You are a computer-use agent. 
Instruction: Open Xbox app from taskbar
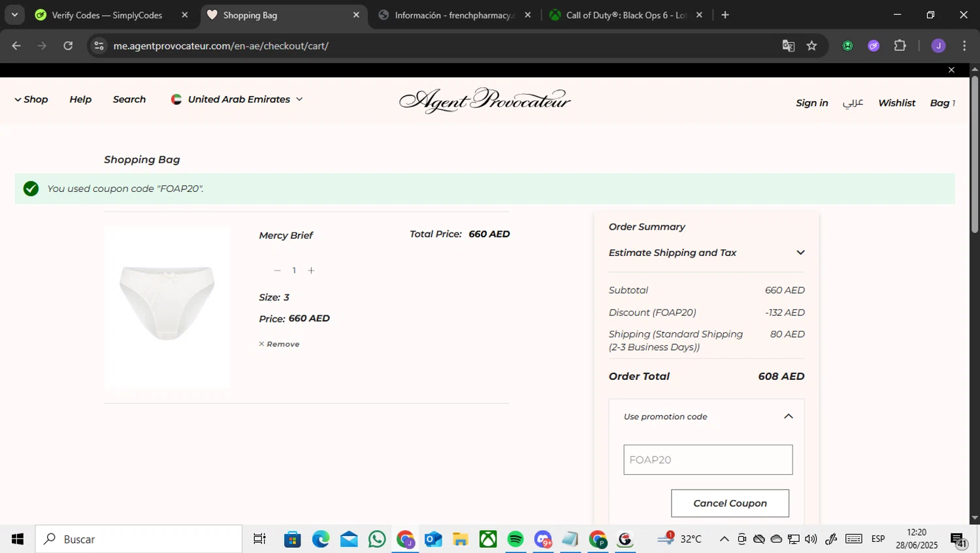point(488,539)
